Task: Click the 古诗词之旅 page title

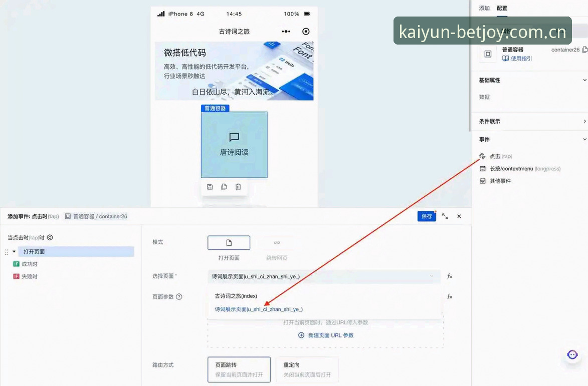Action: [x=234, y=32]
